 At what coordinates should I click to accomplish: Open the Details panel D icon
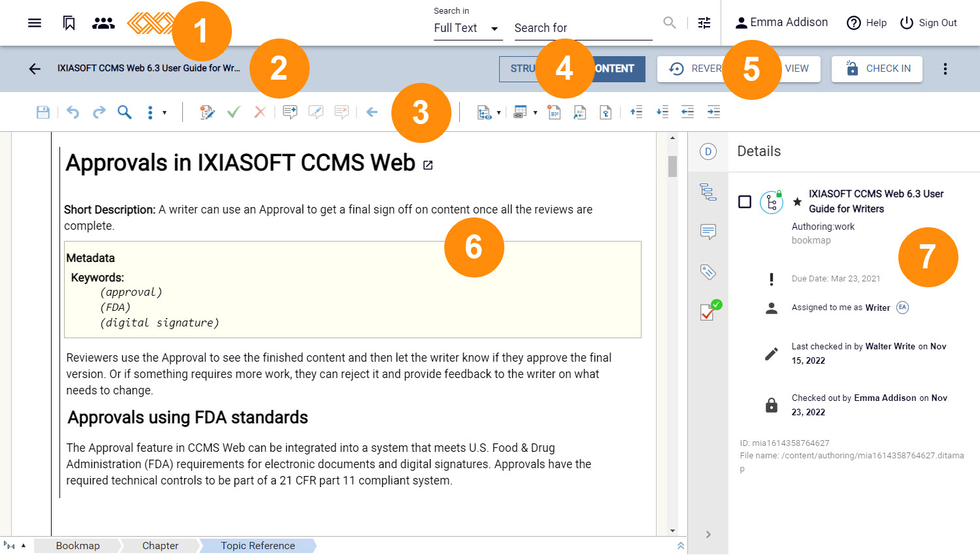point(708,151)
